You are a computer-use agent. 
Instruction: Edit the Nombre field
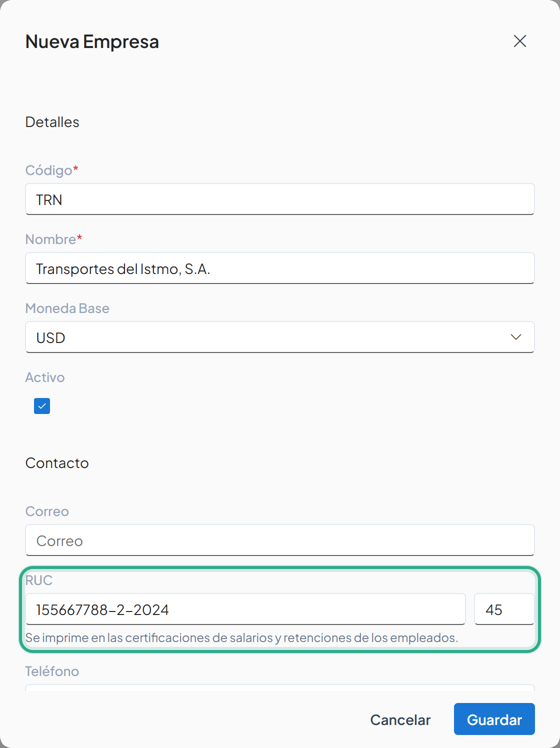coord(280,268)
